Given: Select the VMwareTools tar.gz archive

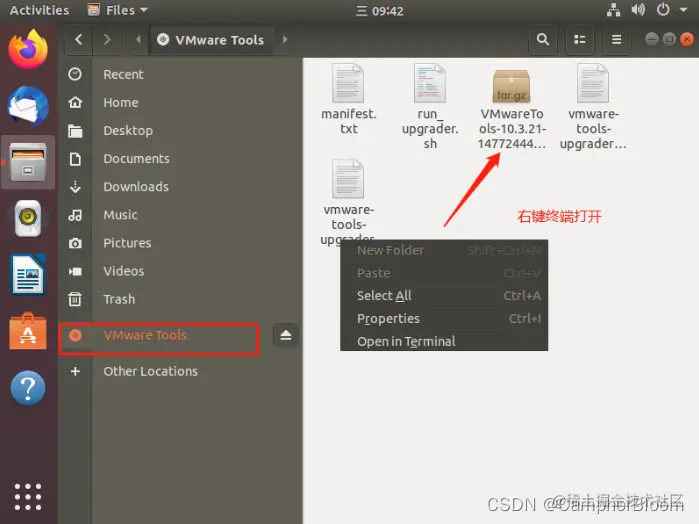Looking at the screenshot, I should pos(511,109).
